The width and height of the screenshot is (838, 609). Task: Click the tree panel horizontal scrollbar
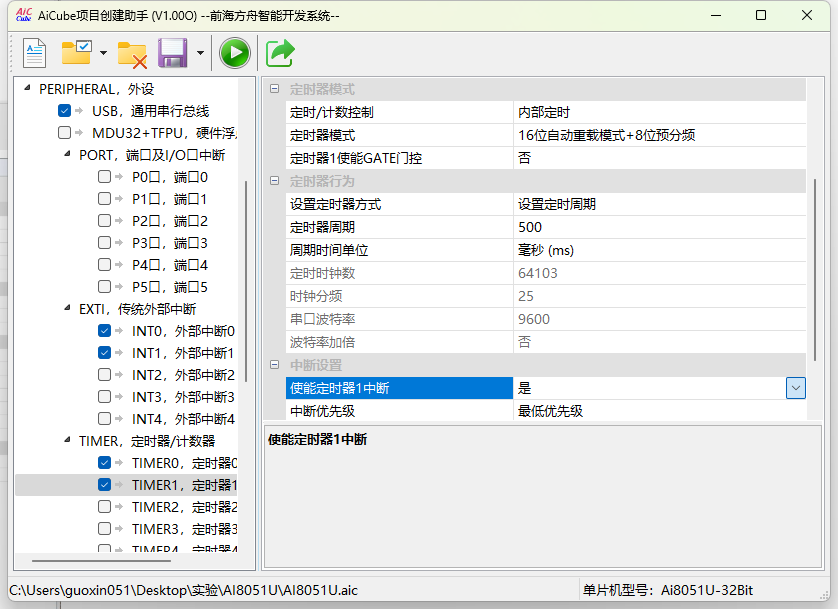point(102,561)
